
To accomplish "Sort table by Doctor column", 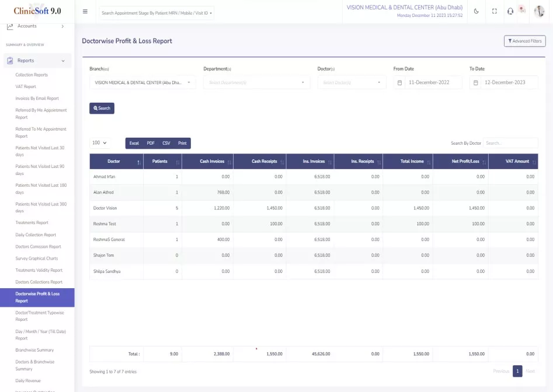I will (x=116, y=162).
